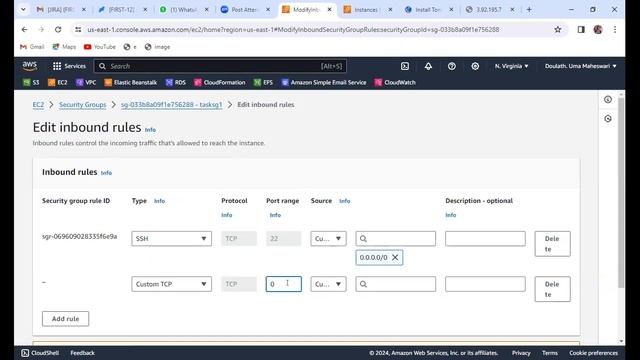Switch to the FIRST-12 tab
The height and width of the screenshot is (360, 640).
point(122,9)
